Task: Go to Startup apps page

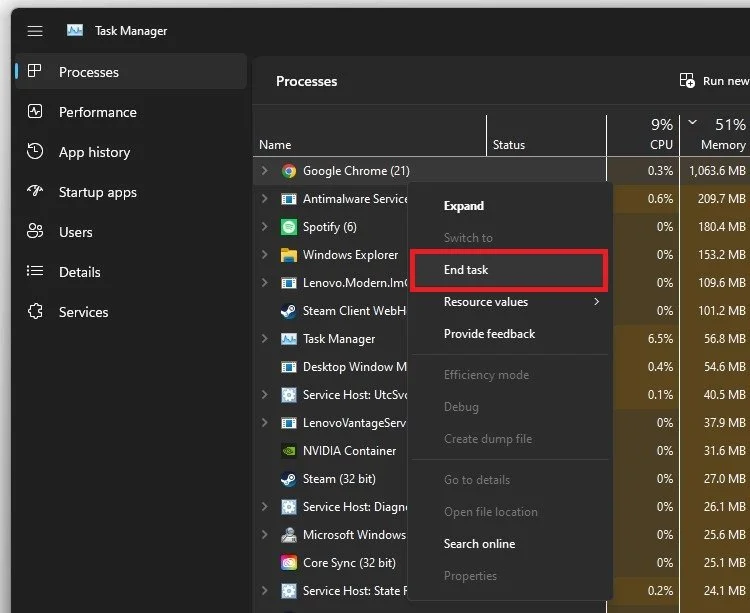Action: tap(131, 192)
